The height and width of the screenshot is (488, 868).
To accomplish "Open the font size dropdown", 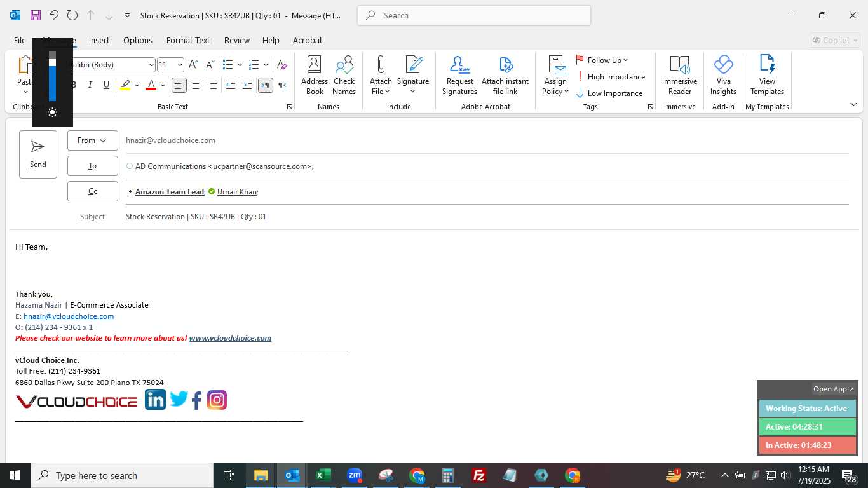I will point(180,65).
